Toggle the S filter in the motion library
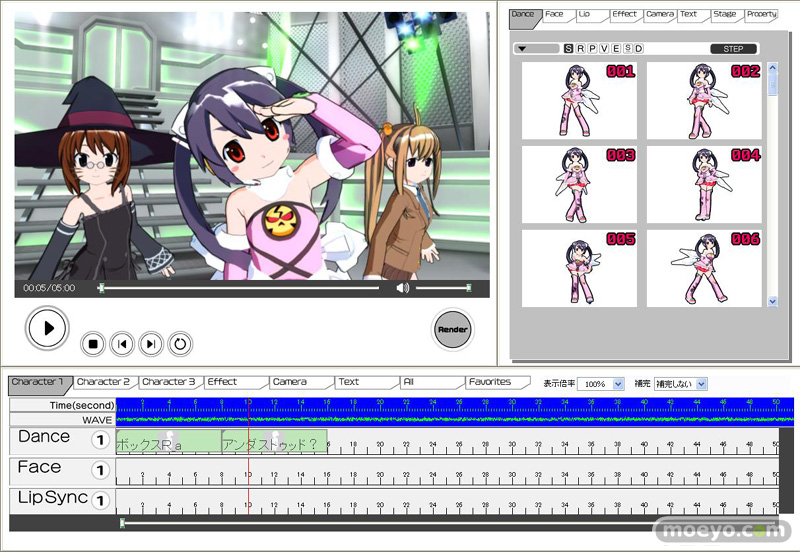The image size is (800, 552). pyautogui.click(x=568, y=48)
